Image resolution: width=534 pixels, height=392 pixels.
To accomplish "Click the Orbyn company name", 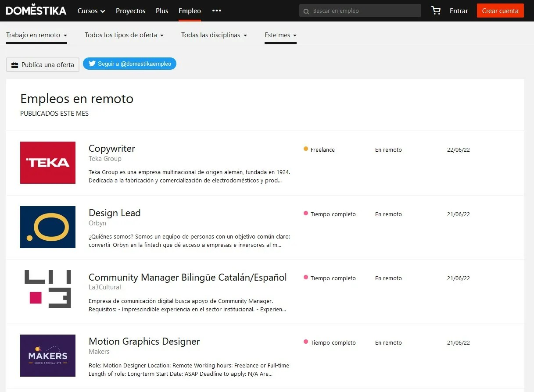I will click(97, 223).
